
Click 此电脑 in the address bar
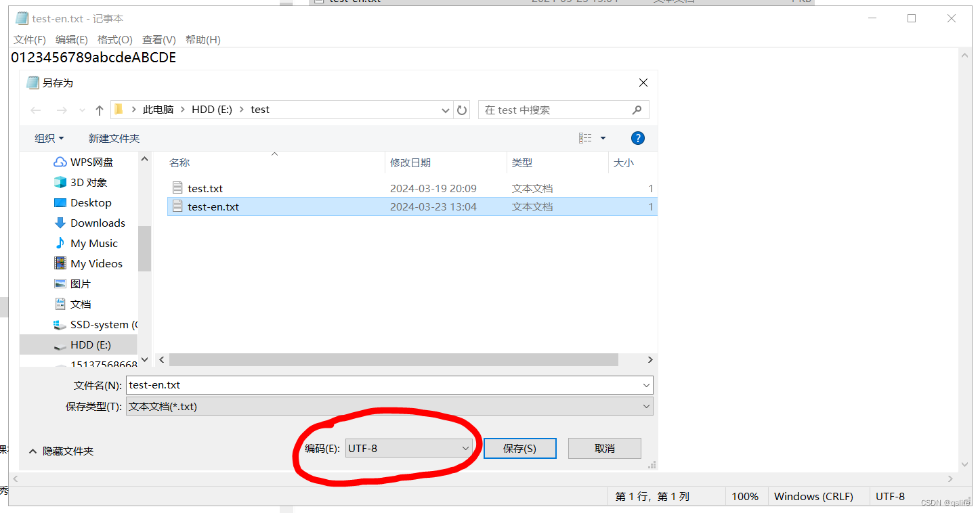coord(158,110)
